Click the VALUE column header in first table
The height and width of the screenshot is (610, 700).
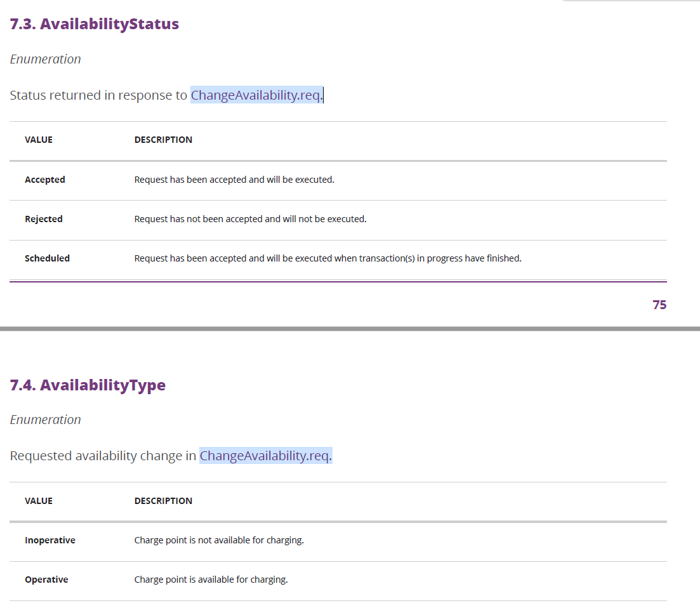tap(39, 140)
